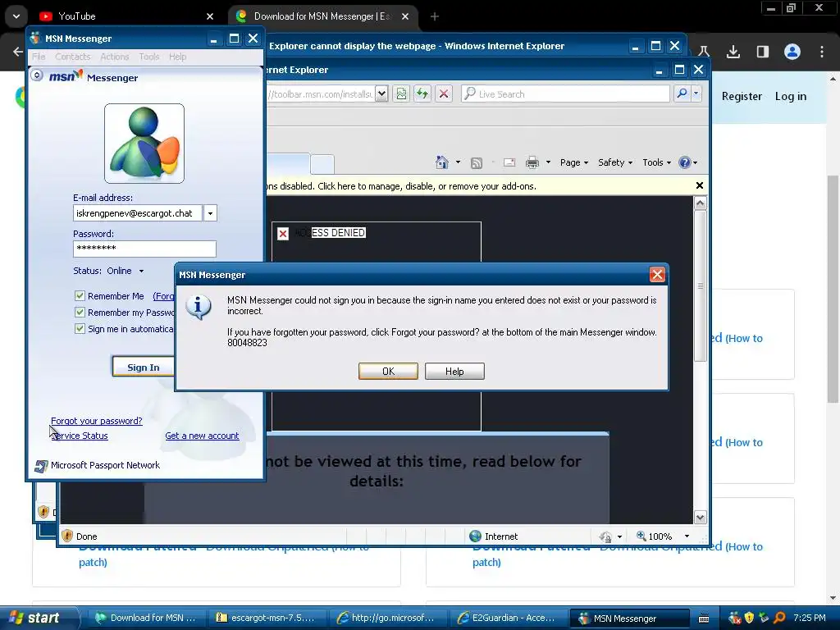Click the Live Search box in Internet Explorer
The image size is (840, 630).
[565, 94]
